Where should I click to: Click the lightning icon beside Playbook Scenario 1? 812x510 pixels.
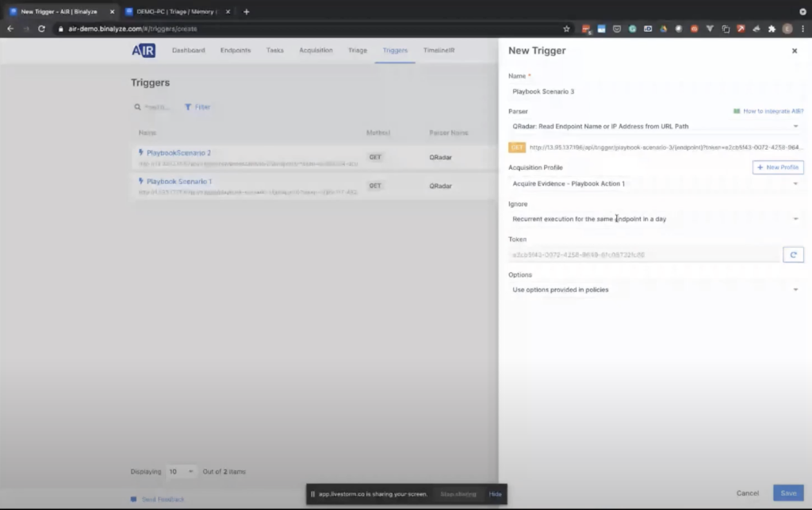click(141, 181)
